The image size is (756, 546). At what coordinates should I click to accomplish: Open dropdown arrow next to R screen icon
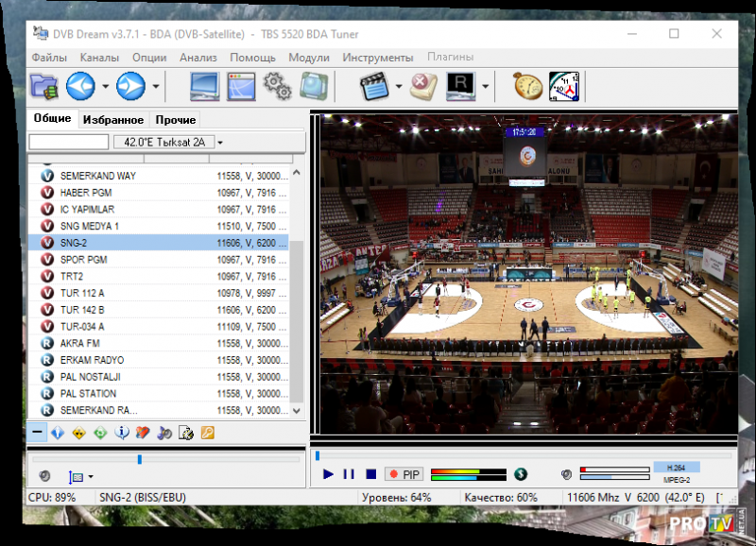486,88
